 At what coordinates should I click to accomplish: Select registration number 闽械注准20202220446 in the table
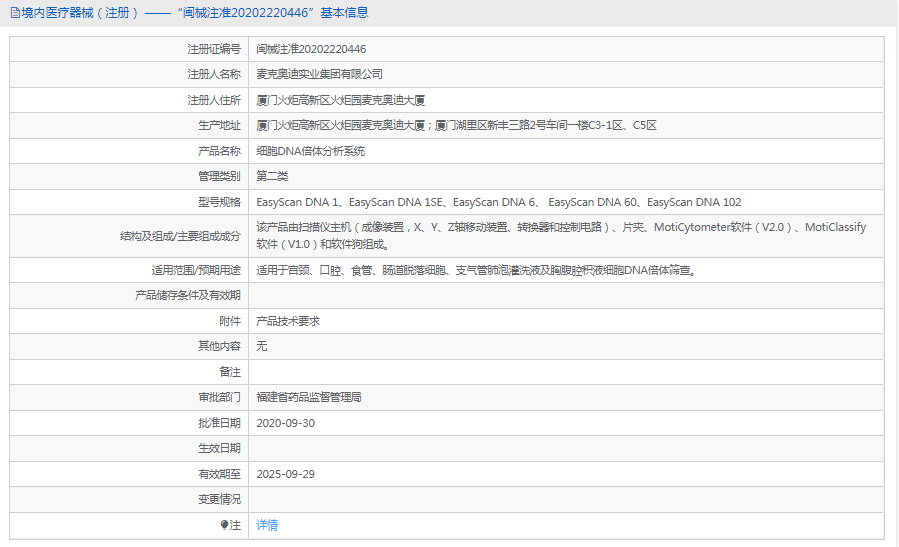pyautogui.click(x=311, y=49)
